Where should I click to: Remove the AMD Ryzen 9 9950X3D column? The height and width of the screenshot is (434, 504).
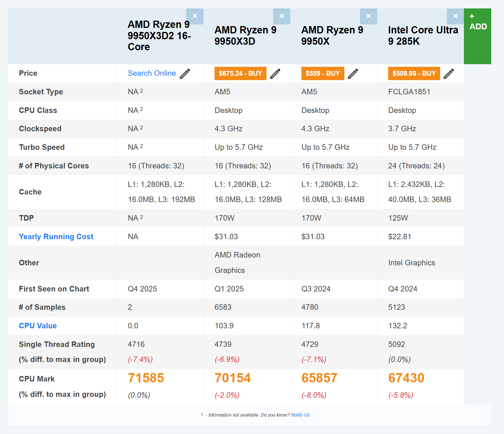pos(282,16)
